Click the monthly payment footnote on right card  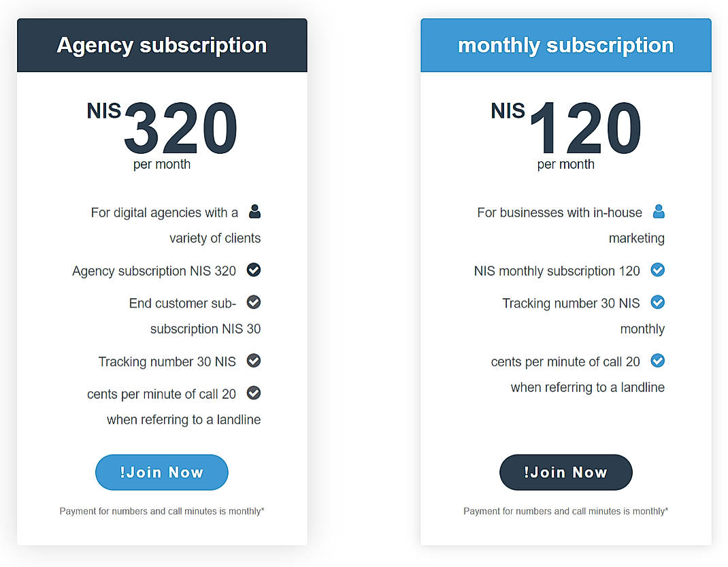pos(565,511)
